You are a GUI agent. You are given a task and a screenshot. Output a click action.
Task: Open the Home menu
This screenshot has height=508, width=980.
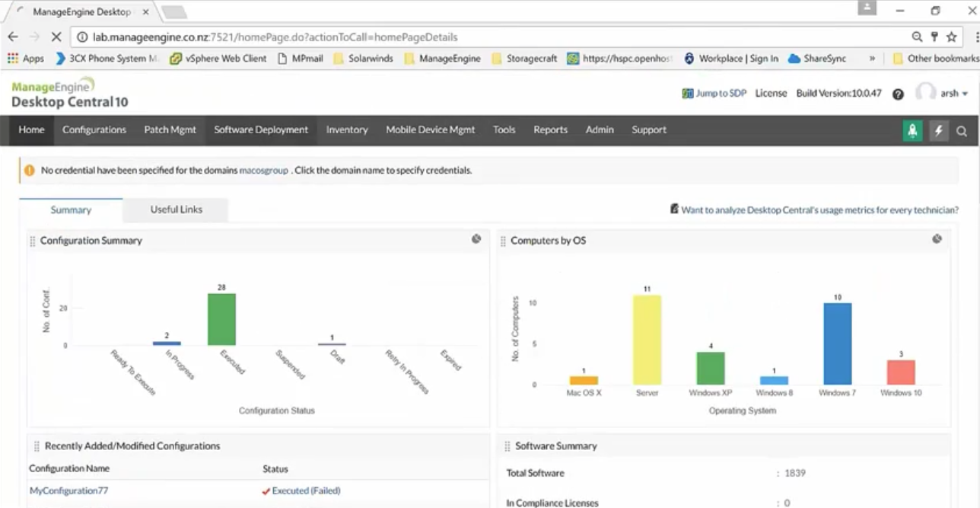click(x=31, y=130)
